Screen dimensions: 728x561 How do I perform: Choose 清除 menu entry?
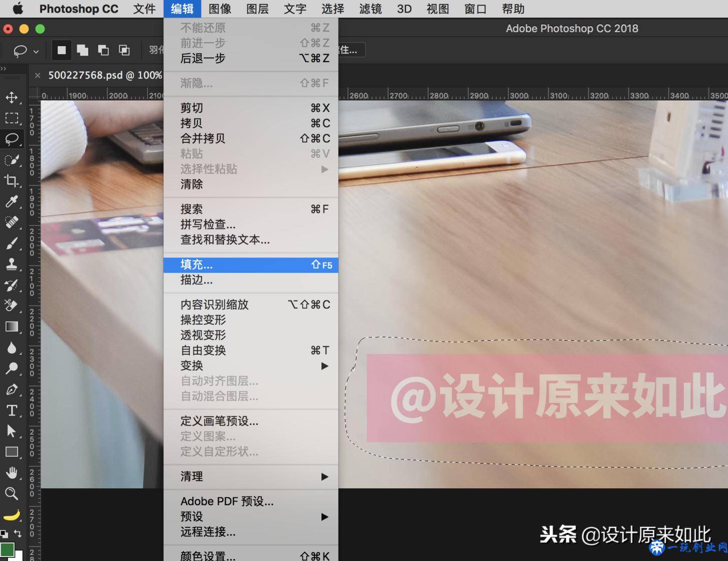point(251,184)
